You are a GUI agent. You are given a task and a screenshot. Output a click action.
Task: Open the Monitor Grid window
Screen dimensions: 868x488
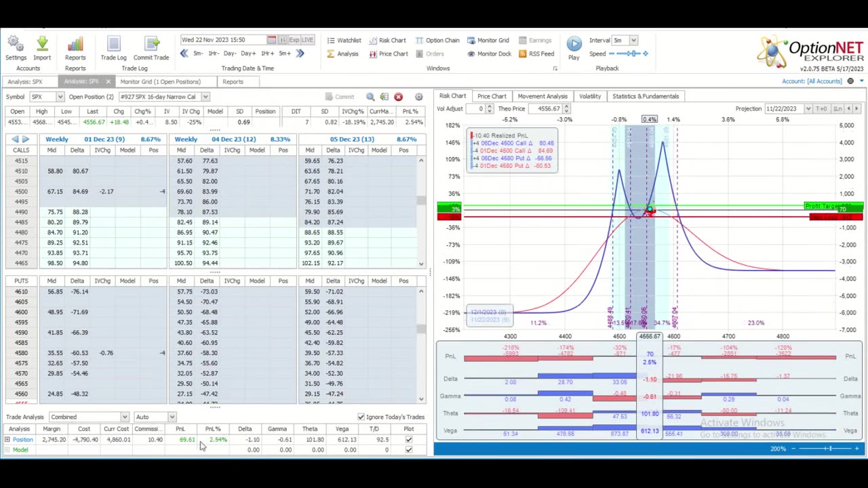(487, 40)
